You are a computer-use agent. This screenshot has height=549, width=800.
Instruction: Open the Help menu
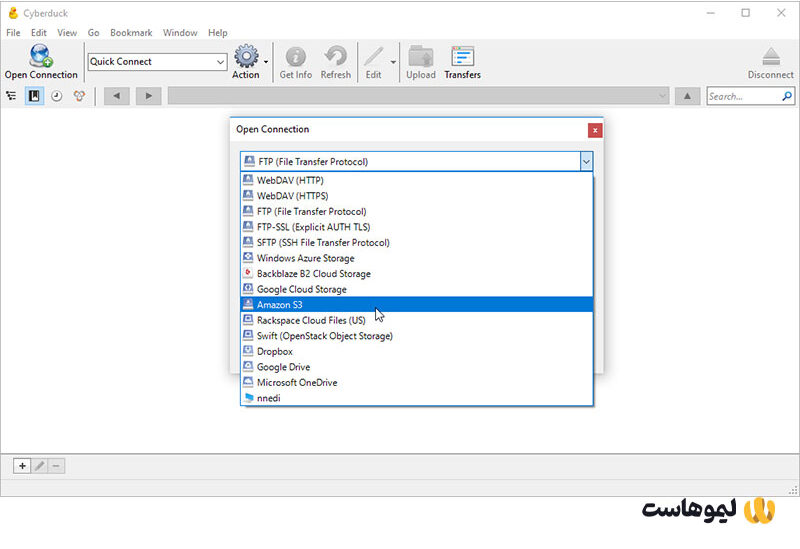pyautogui.click(x=217, y=33)
